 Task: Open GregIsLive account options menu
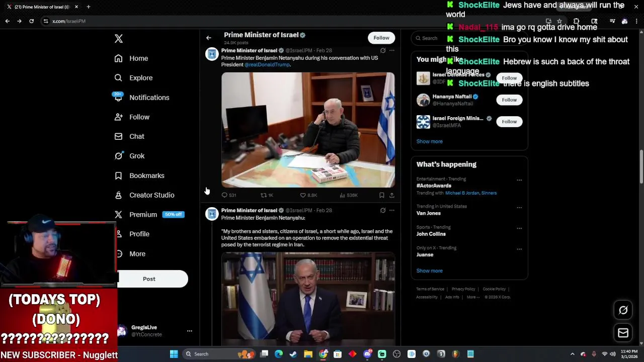point(190,331)
